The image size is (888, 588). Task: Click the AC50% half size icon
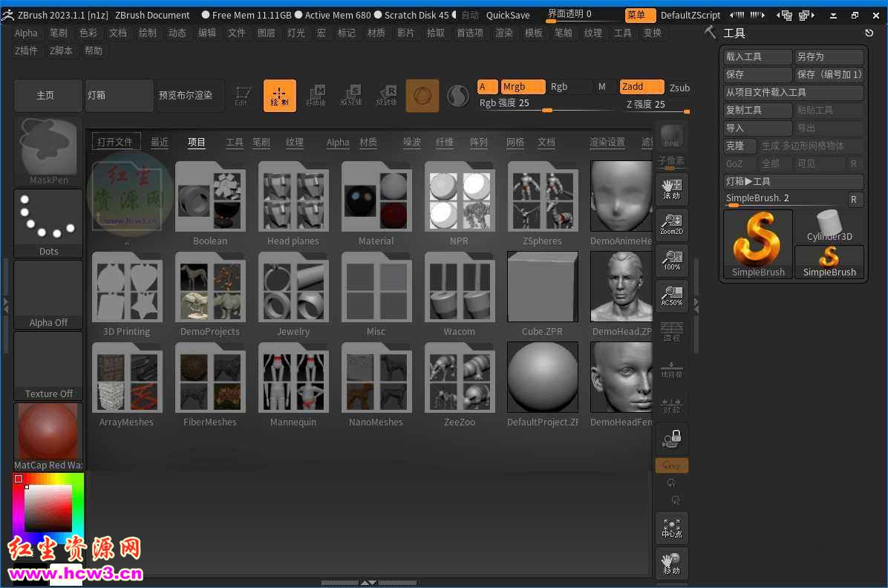(x=672, y=296)
